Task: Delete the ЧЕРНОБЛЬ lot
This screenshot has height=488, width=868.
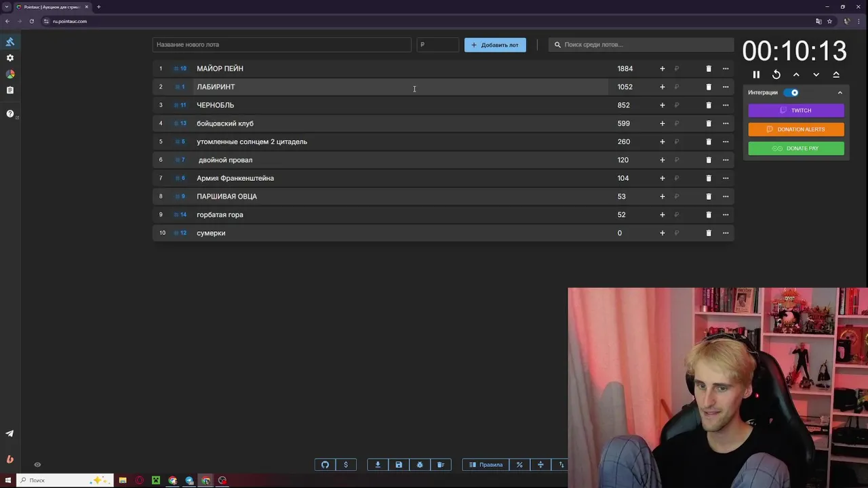Action: [x=709, y=105]
